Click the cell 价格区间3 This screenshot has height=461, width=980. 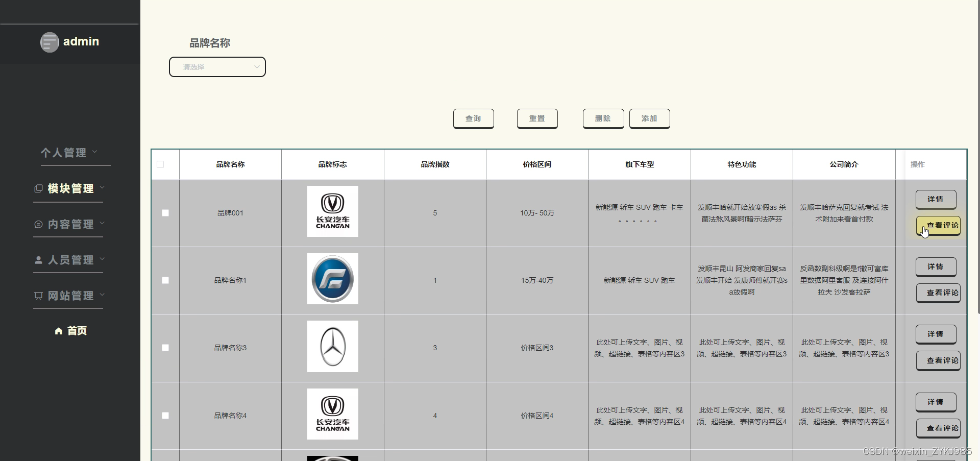click(537, 348)
